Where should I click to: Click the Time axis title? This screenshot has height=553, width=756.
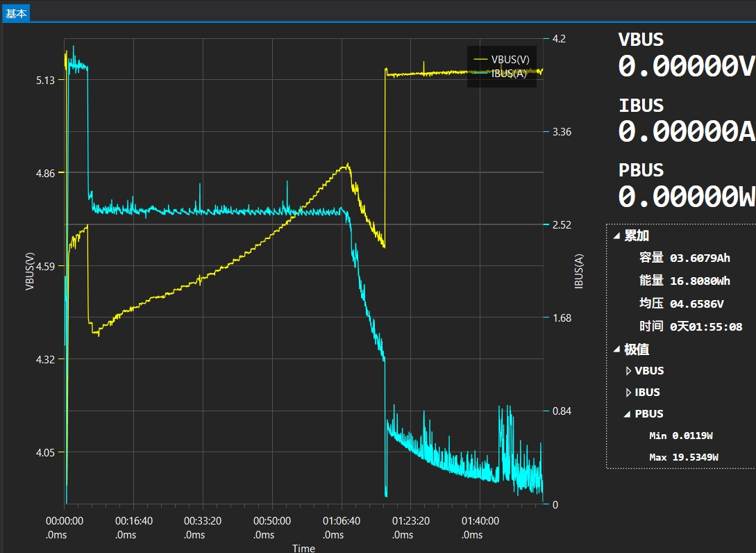[304, 548]
